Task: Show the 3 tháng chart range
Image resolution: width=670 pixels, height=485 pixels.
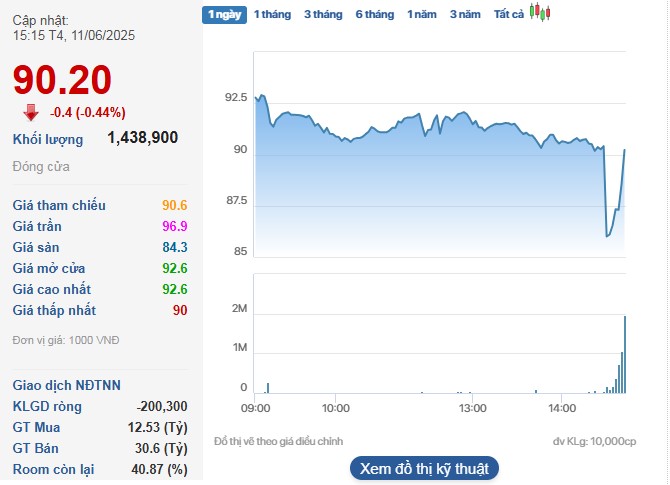Action: point(323,14)
